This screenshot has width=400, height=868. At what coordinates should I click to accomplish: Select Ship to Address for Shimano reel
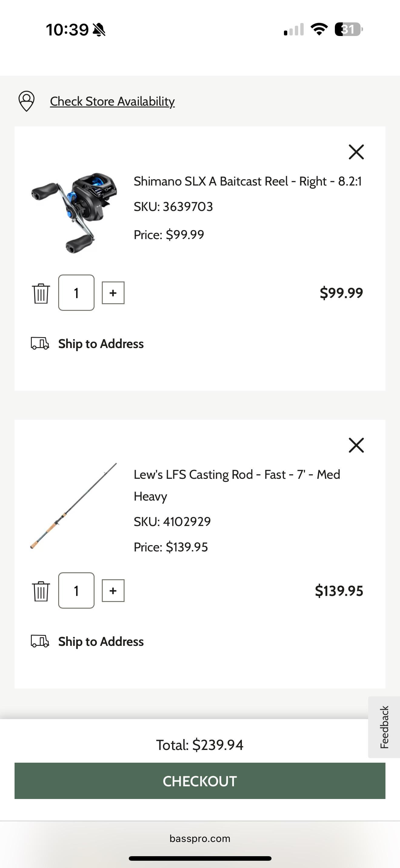pos(101,344)
